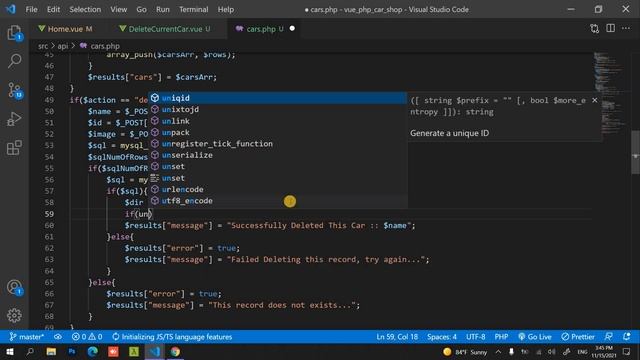
Task: Click the 84°F Sunny weather widget
Action: pos(465,352)
